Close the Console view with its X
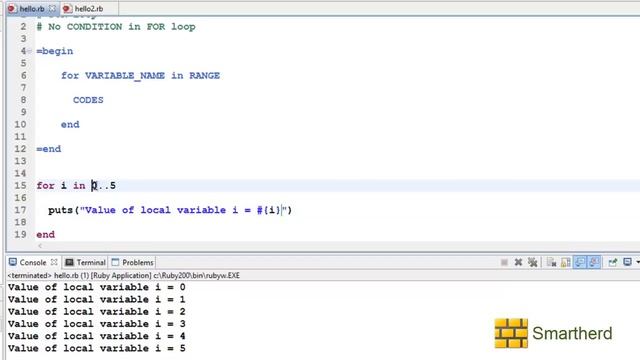Image resolution: width=640 pixels, height=360 pixels. point(54,262)
